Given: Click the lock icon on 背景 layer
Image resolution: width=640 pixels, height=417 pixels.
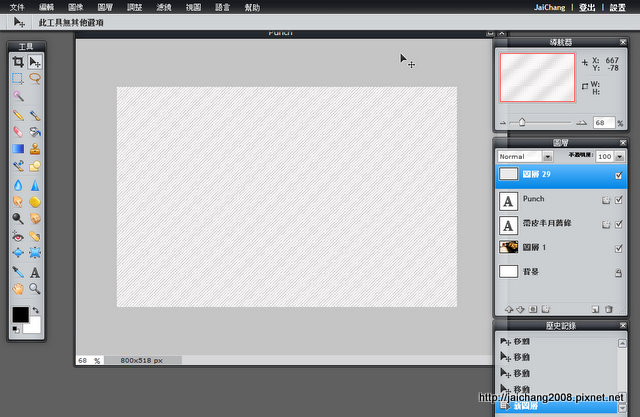Looking at the screenshot, I should point(619,273).
